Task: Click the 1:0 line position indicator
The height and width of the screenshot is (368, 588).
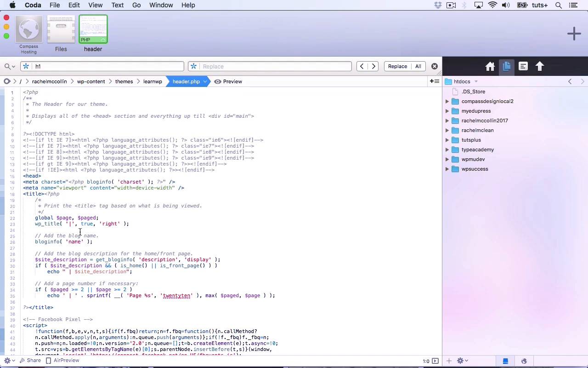Action: [426, 361]
